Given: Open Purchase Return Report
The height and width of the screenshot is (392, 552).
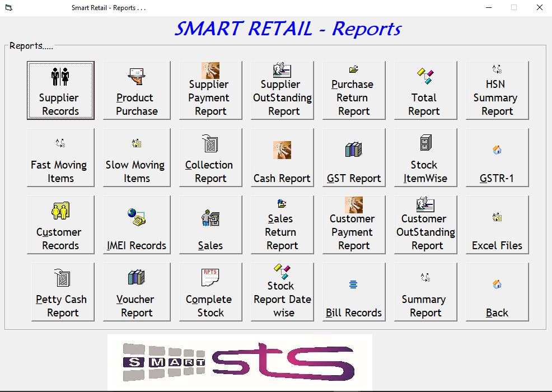Looking at the screenshot, I should point(354,91).
